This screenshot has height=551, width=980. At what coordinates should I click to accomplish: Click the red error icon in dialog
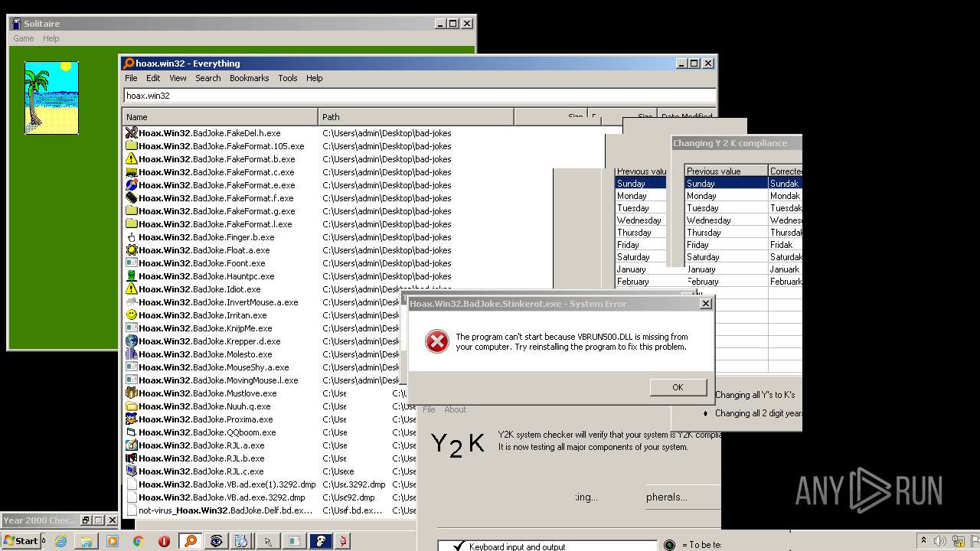coord(437,341)
